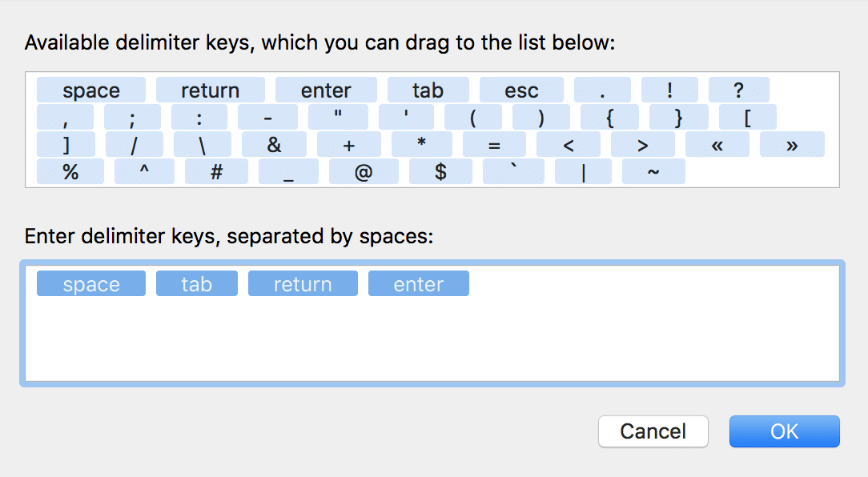Screen dimensions: 868x477
Task: Click the available 'tab' delimiter key
Action: pos(428,90)
